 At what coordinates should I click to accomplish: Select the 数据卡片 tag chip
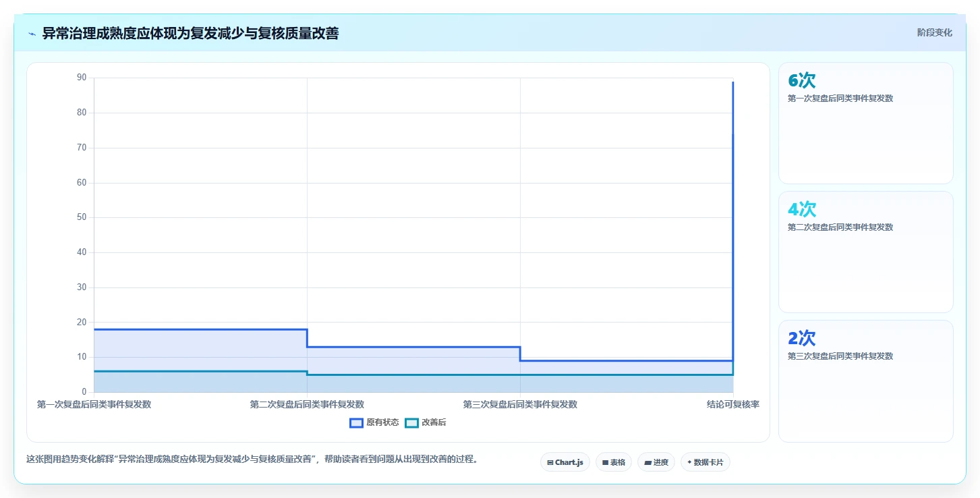pyautogui.click(x=705, y=462)
